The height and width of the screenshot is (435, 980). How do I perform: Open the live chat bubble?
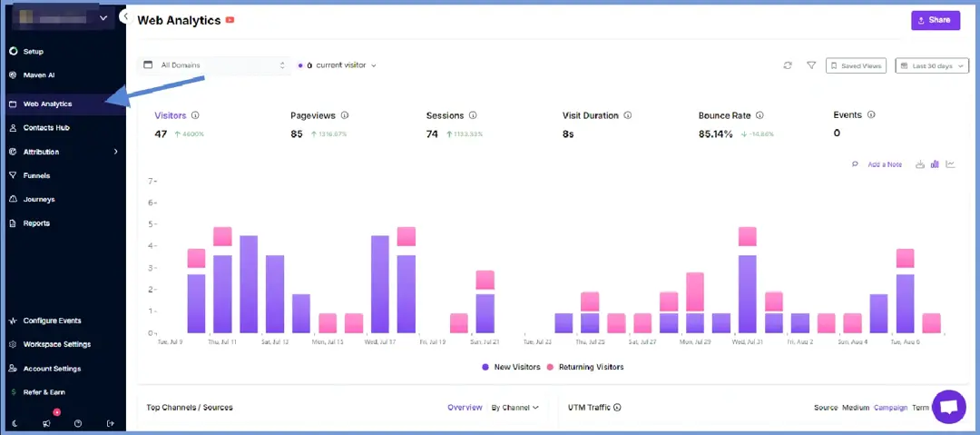949,407
